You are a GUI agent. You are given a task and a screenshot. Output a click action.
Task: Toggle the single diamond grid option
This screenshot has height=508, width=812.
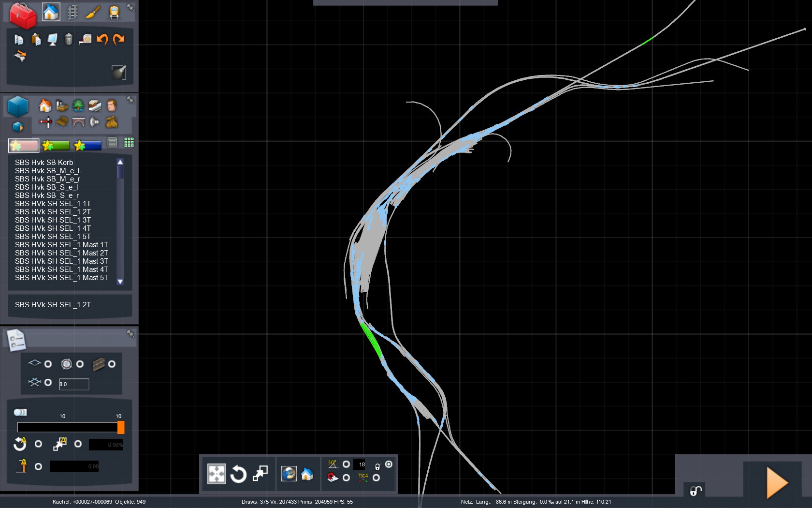point(48,364)
